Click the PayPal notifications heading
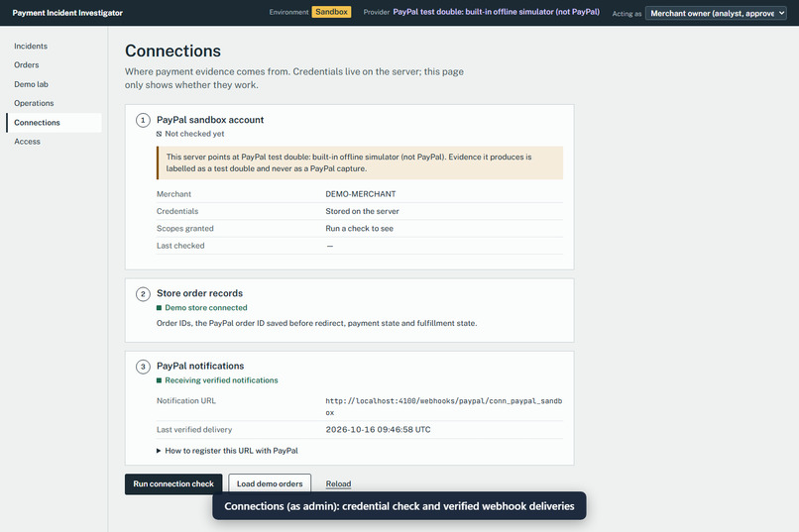 click(x=200, y=366)
